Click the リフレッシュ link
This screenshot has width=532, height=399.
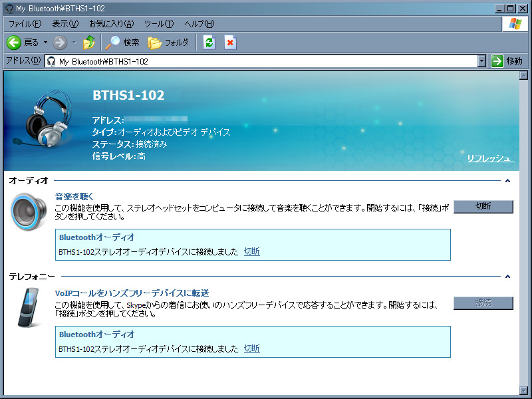point(491,158)
